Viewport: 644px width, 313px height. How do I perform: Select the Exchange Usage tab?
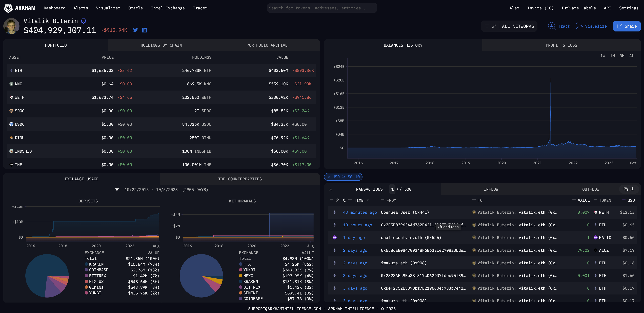point(82,179)
